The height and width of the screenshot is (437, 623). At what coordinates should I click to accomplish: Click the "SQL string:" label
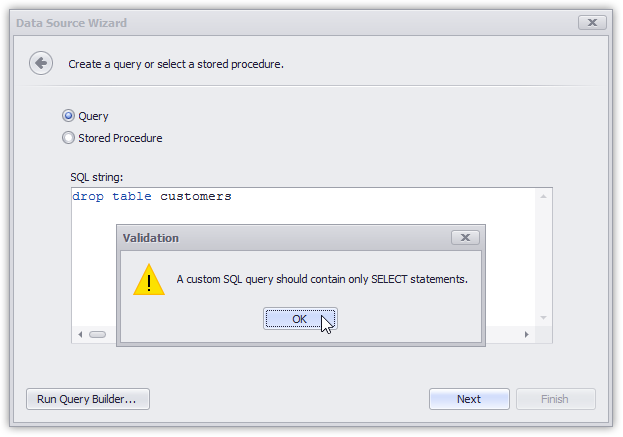(x=96, y=177)
